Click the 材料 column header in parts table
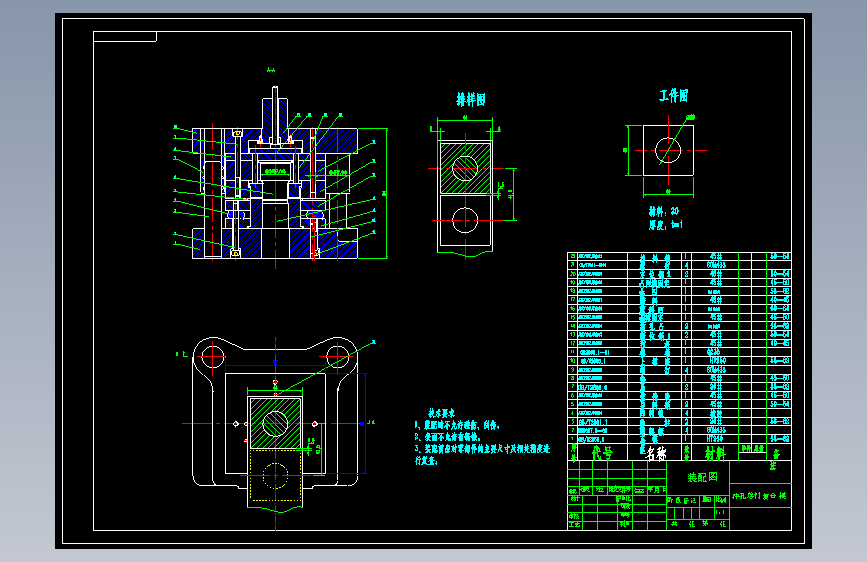 (715, 453)
